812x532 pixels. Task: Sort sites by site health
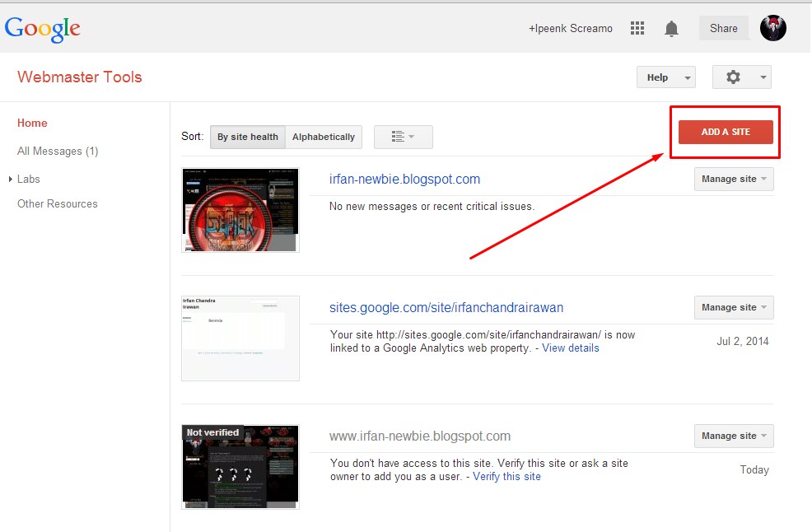[248, 137]
